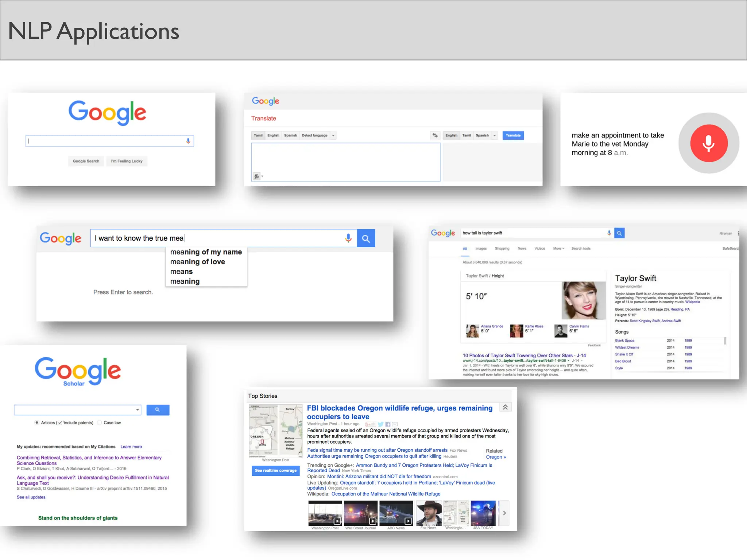Switch to the Videos results tab
Screen dimensions: 747x560
[540, 249]
